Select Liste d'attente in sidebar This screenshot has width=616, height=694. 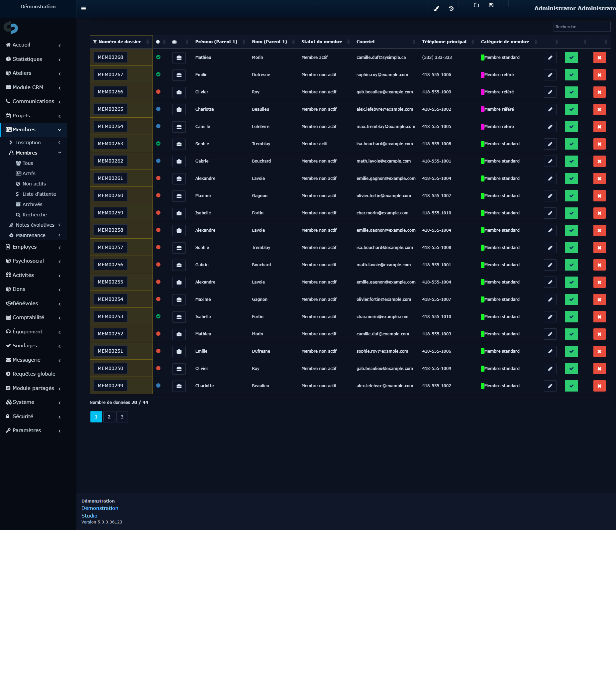39,194
